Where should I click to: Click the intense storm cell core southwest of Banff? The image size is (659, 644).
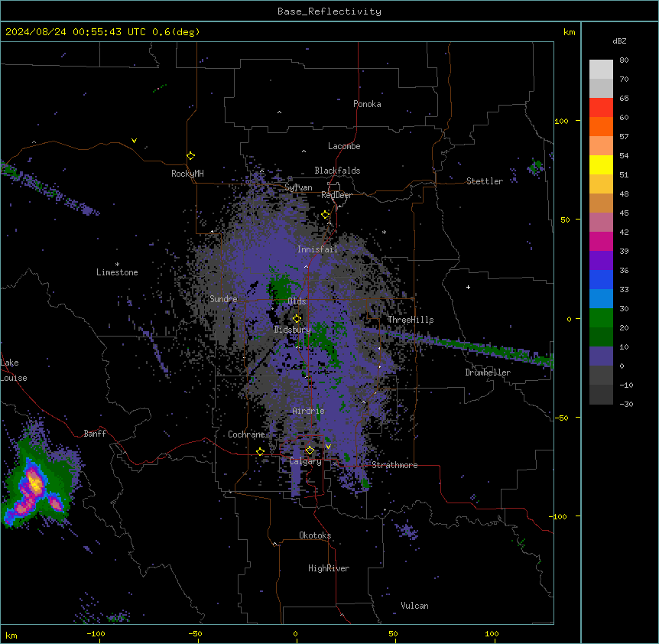click(36, 483)
